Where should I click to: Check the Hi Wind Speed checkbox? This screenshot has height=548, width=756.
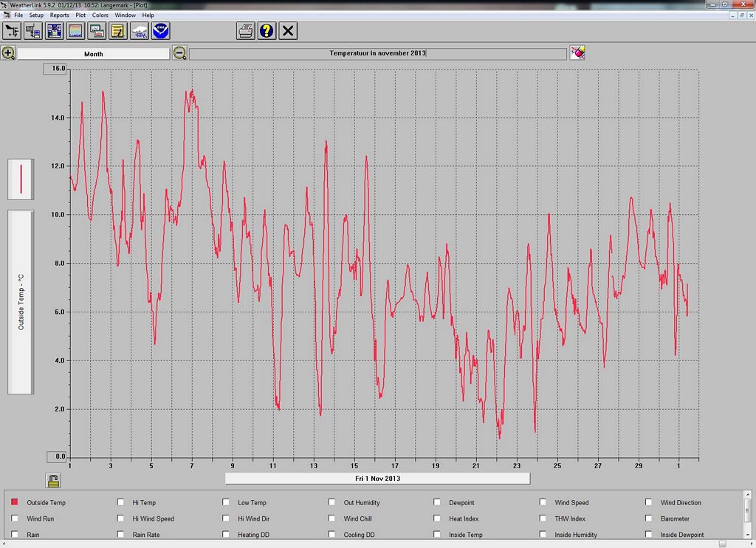click(120, 518)
